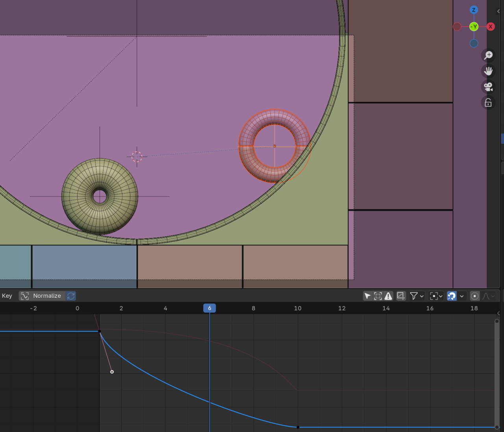504x432 pixels.
Task: Click the auto normalization refresh button
Action: 71,296
